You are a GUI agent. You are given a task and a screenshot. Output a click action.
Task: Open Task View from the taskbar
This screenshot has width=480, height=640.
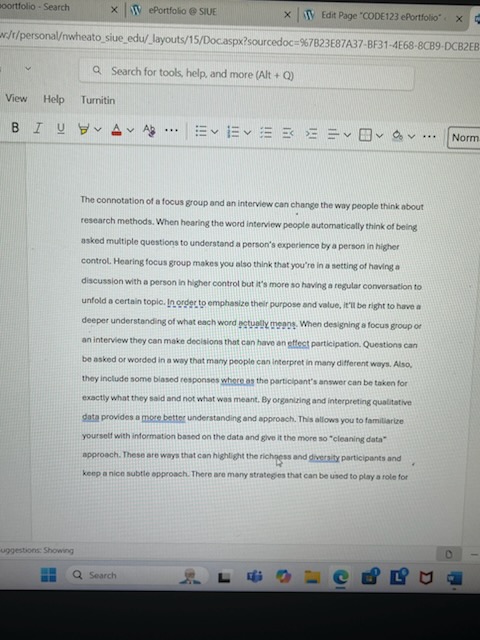[224, 577]
